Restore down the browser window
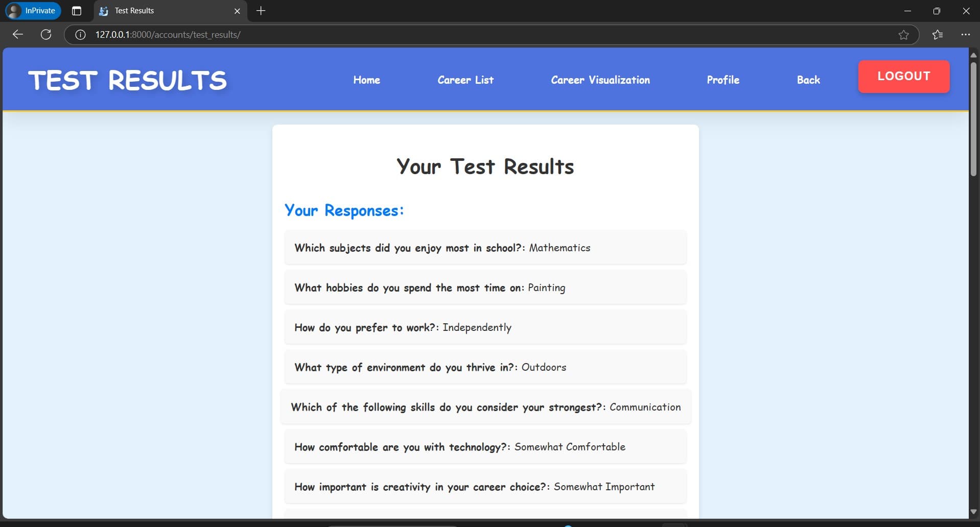This screenshot has height=527, width=980. [x=937, y=11]
